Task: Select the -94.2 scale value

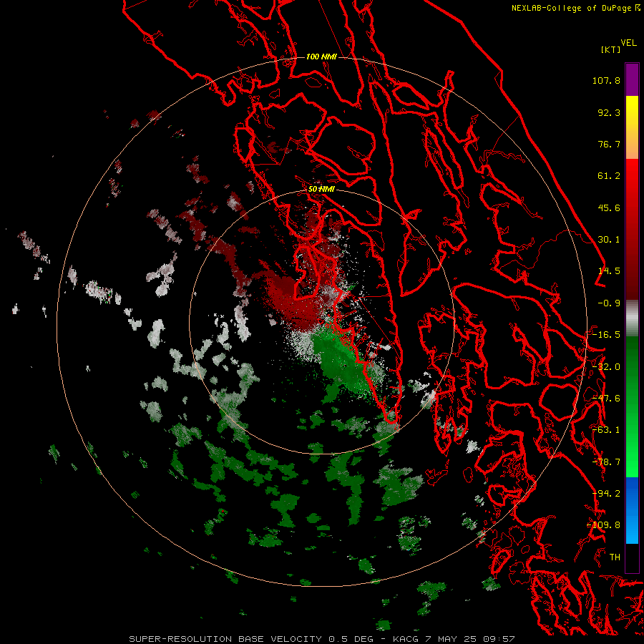Action: pyautogui.click(x=606, y=494)
